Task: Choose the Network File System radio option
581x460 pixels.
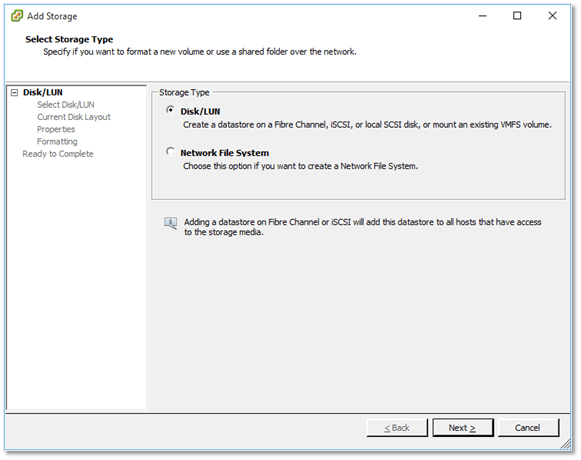Action: (170, 151)
